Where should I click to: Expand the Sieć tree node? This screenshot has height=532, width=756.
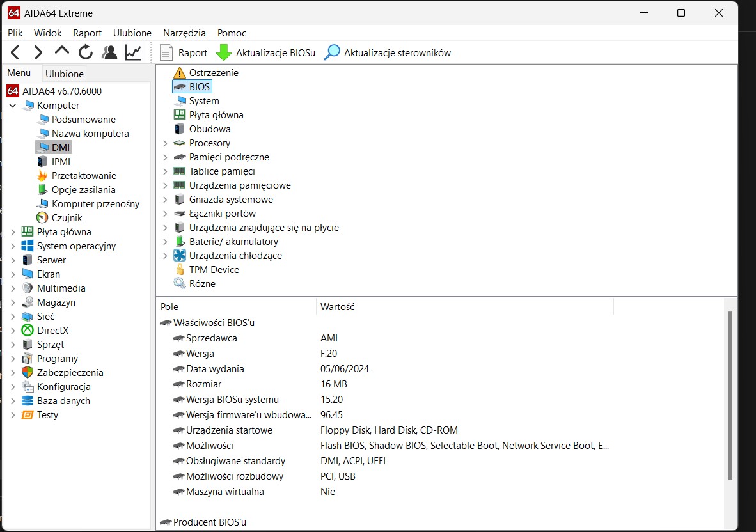13,316
